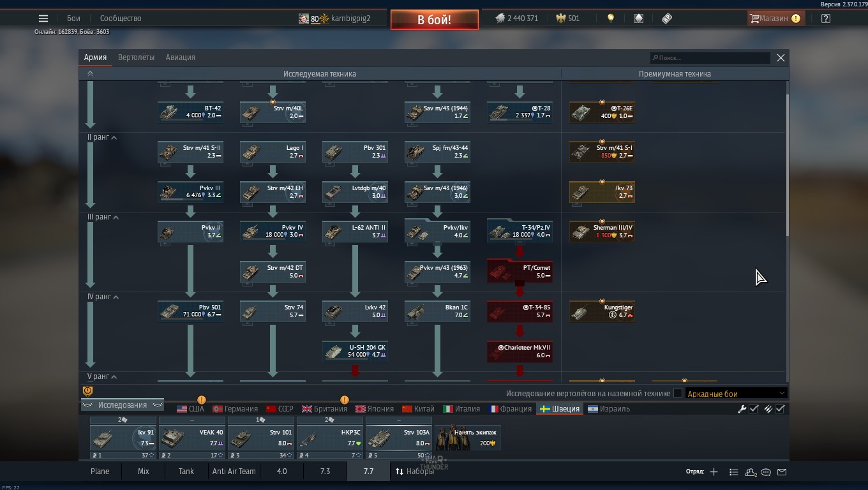The width and height of the screenshot is (868, 490).
Task: Open the items ticket icon
Action: (667, 19)
